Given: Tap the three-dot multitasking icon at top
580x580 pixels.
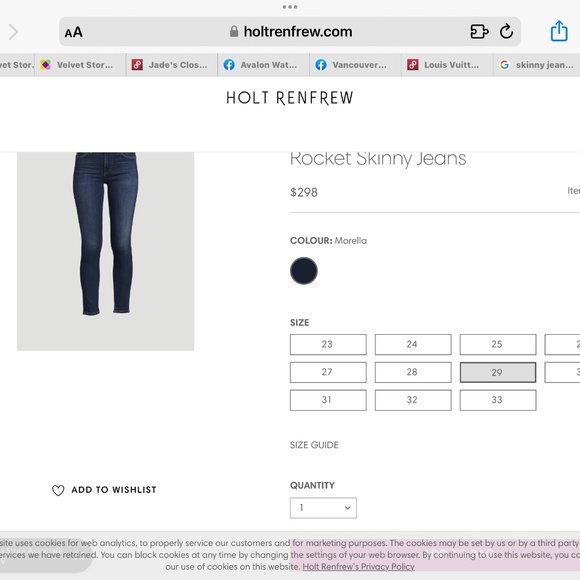Looking at the screenshot, I should (290, 7).
